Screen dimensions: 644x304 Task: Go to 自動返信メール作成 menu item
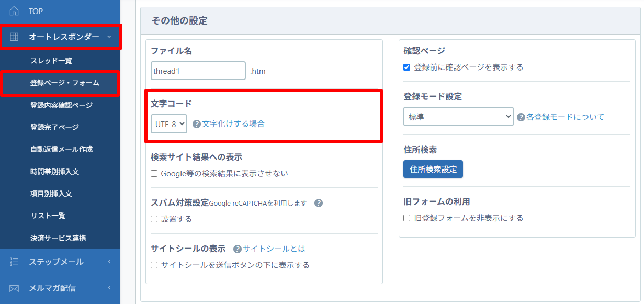click(61, 149)
